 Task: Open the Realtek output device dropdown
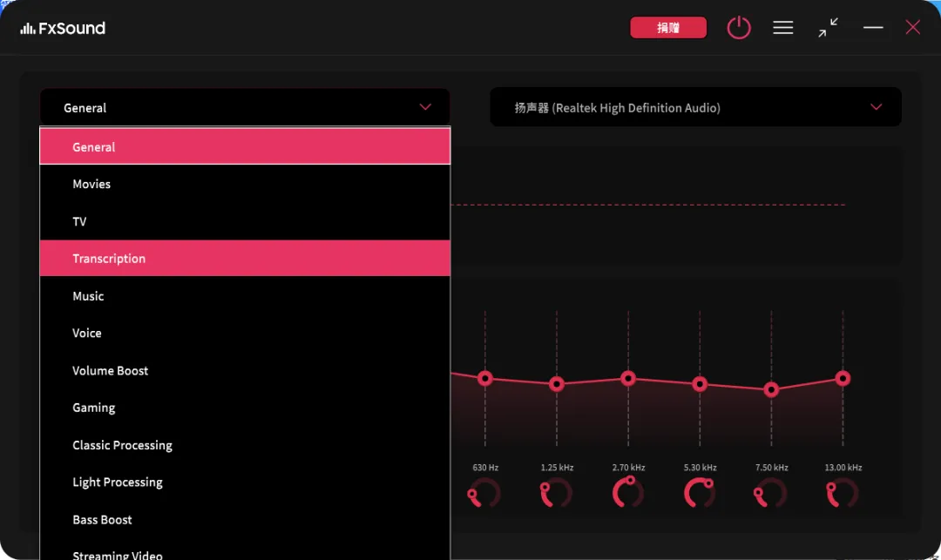pyautogui.click(x=695, y=107)
